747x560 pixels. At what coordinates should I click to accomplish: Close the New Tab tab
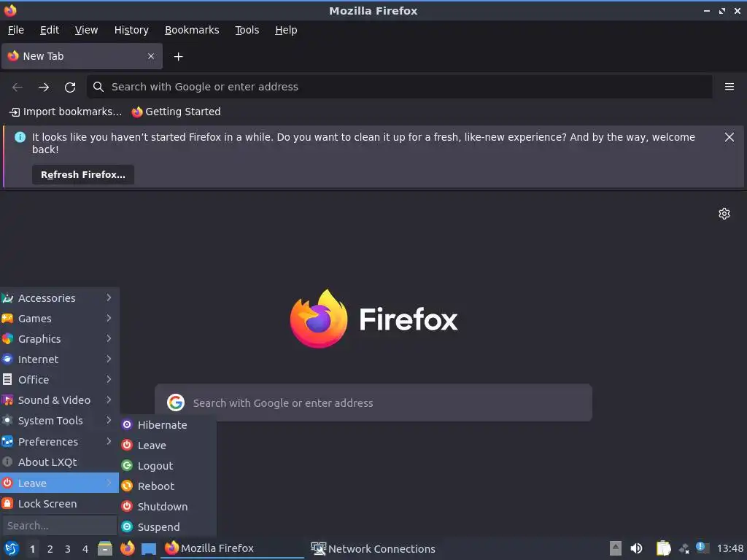pyautogui.click(x=151, y=56)
